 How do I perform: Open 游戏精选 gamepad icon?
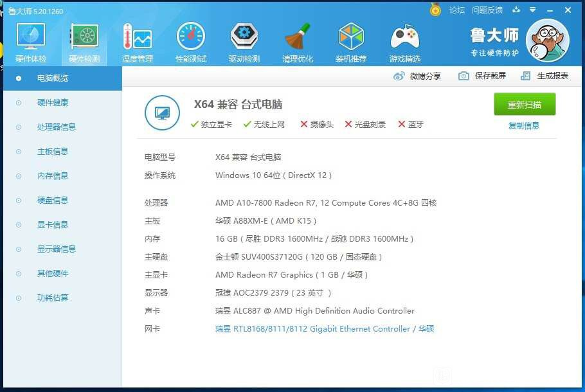[x=405, y=37]
